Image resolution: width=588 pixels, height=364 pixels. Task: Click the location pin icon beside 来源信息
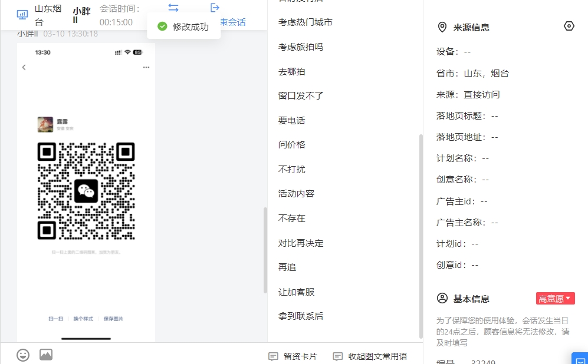pos(442,27)
